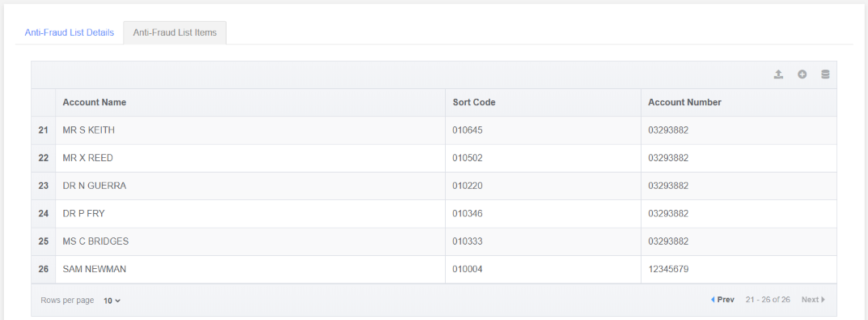868x320 pixels.
Task: Select the DR N GUERRA cell
Action: [250, 186]
